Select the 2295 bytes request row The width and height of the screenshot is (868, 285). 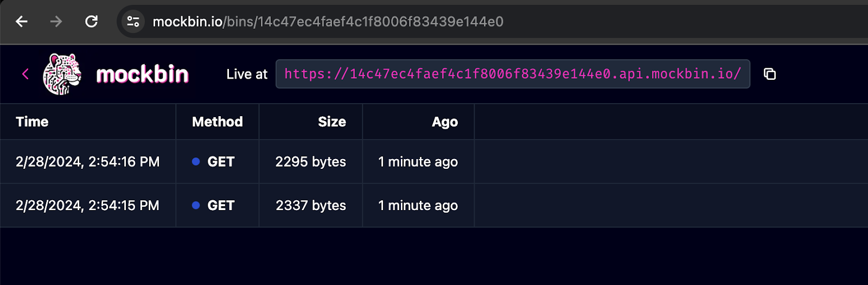[434, 162]
